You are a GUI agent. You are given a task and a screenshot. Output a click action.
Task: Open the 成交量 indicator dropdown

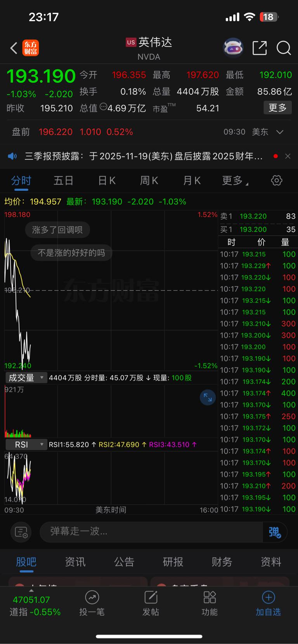point(26,378)
